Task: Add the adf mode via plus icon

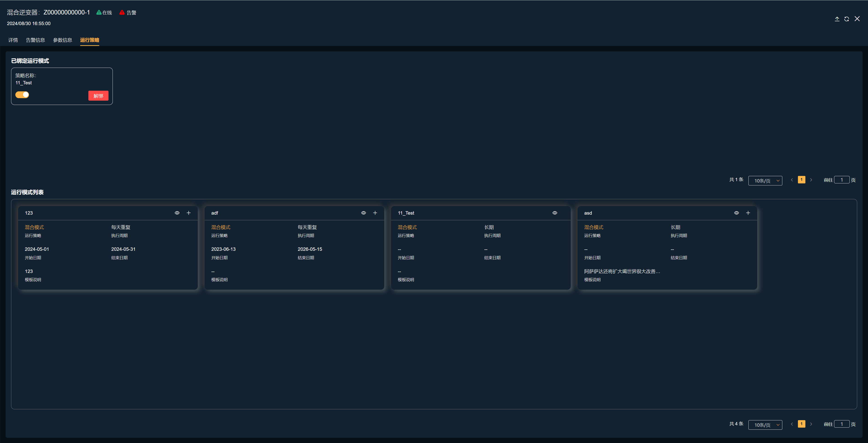Action: pos(375,213)
